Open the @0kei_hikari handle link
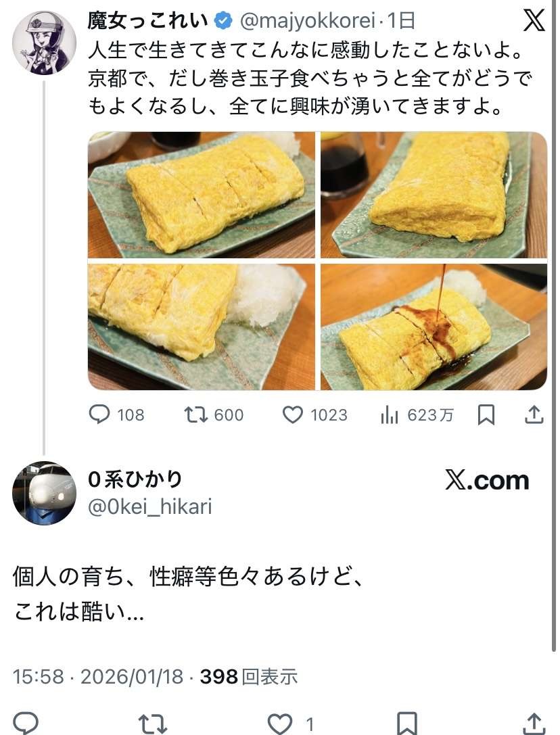 tap(150, 506)
